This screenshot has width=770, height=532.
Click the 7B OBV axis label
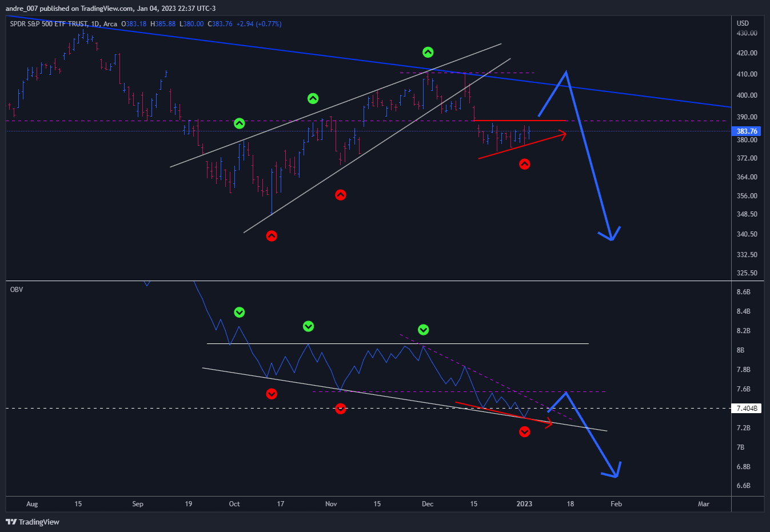tap(740, 447)
